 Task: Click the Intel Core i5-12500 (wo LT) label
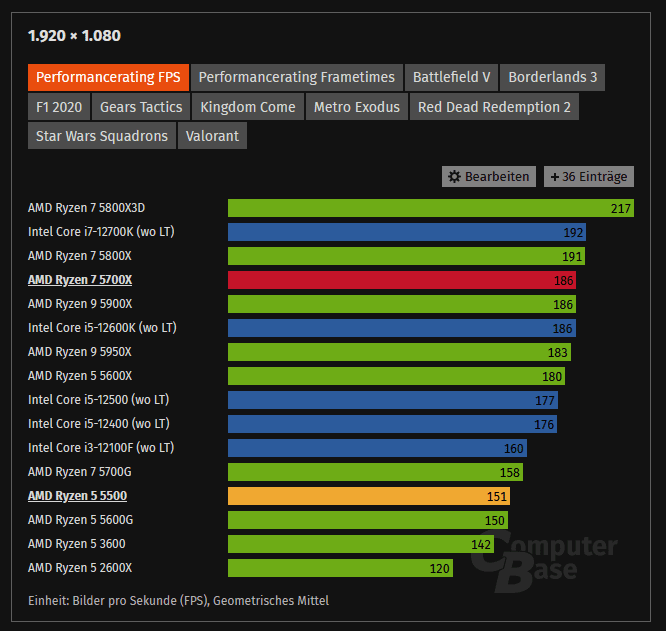click(99, 400)
